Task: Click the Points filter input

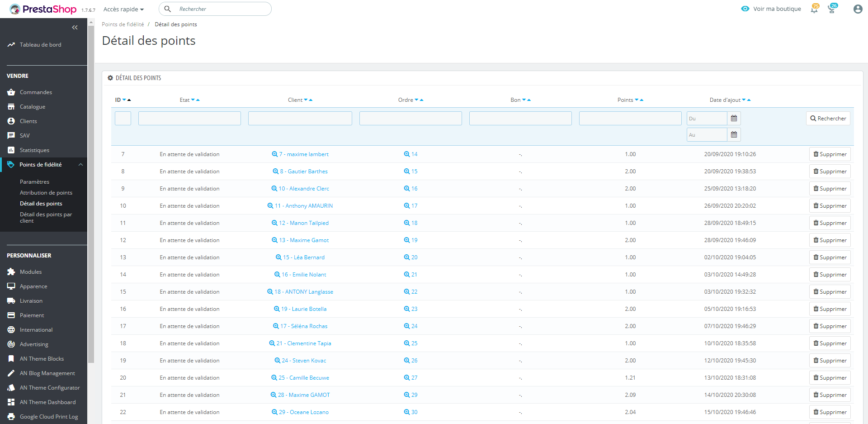Action: pos(630,119)
